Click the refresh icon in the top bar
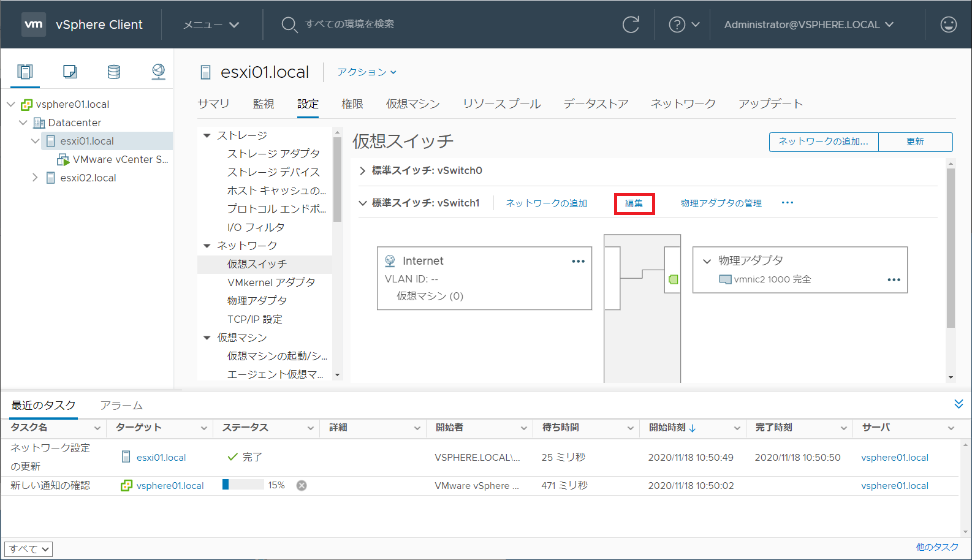Image resolution: width=972 pixels, height=560 pixels. 631,25
